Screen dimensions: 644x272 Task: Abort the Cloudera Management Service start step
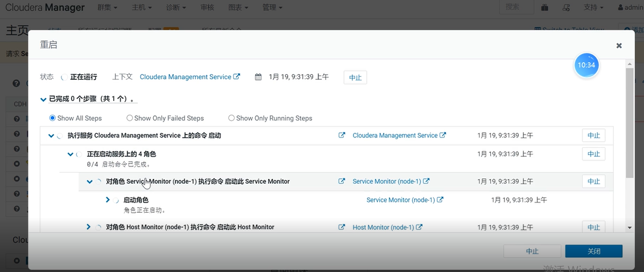click(x=593, y=135)
